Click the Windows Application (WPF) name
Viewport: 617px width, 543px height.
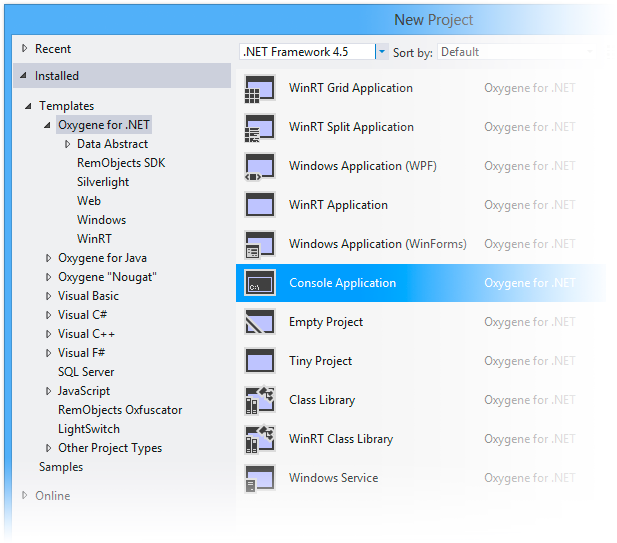pos(363,166)
